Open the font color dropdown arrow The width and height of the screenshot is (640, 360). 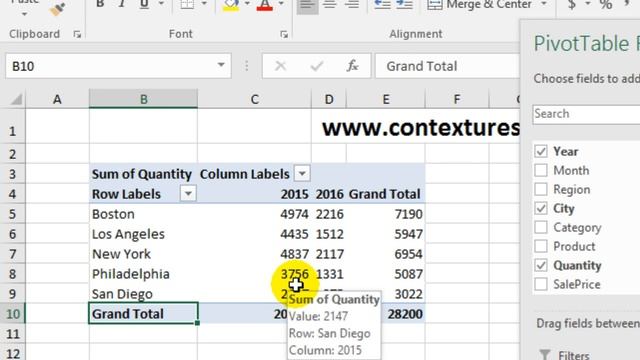[281, 4]
